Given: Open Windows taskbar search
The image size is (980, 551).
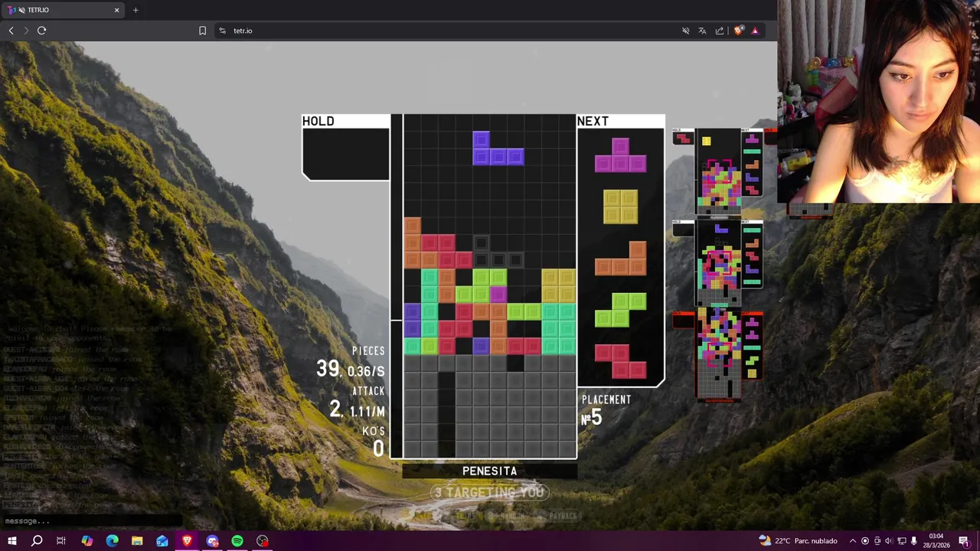Looking at the screenshot, I should click(x=37, y=541).
